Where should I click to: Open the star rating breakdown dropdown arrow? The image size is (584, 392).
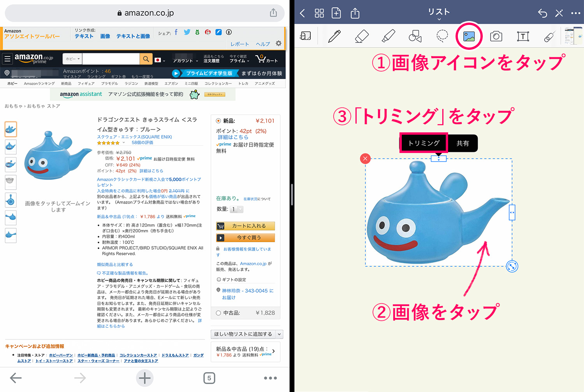124,142
